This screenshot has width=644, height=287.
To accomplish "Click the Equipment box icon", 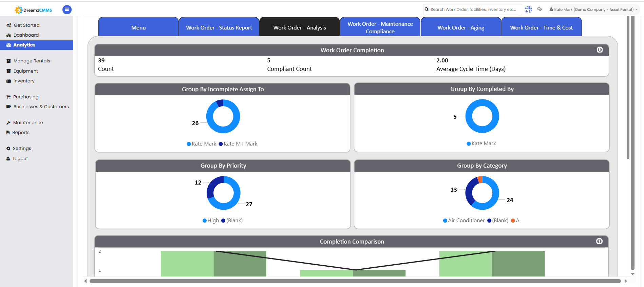I will click(9, 71).
